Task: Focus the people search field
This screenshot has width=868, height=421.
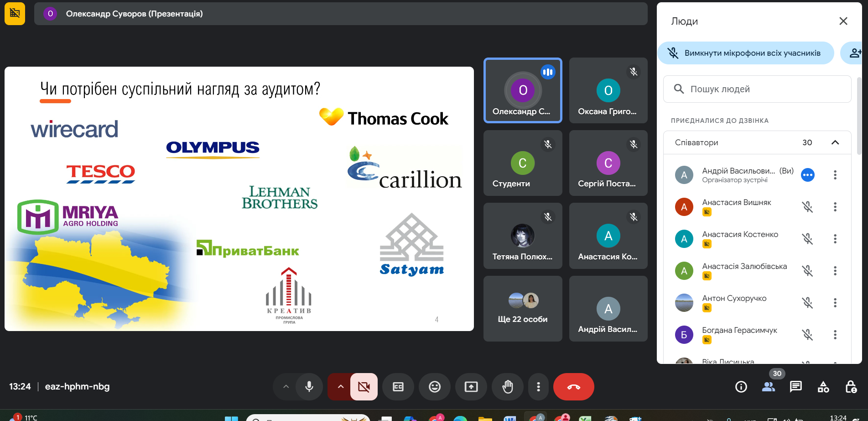Action: [757, 89]
